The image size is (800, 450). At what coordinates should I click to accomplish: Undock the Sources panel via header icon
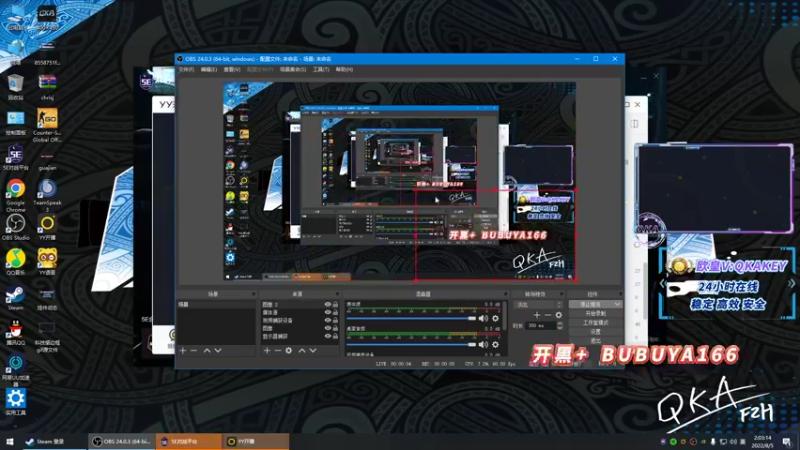pyautogui.click(x=337, y=294)
